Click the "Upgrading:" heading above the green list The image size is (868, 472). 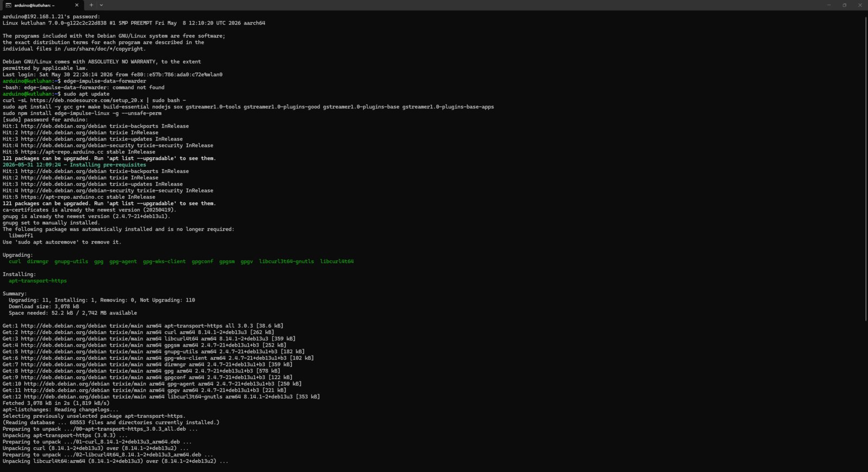point(17,255)
